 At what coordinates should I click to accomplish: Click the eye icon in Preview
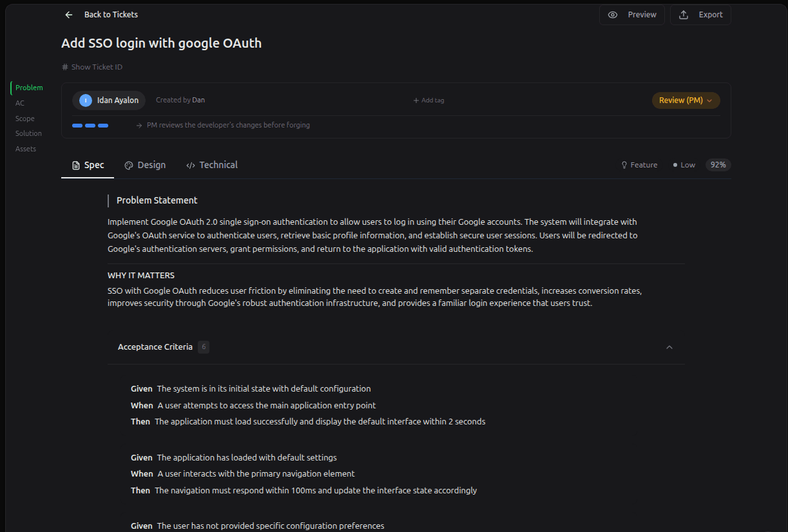(613, 15)
